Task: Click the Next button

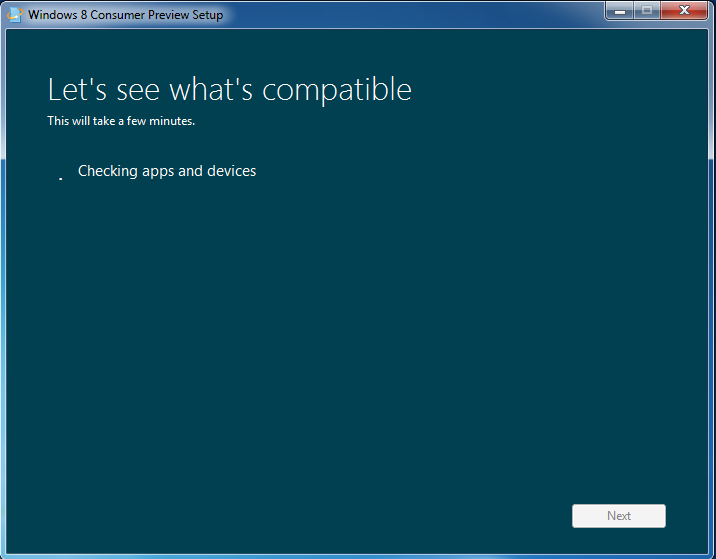Action: [x=618, y=516]
